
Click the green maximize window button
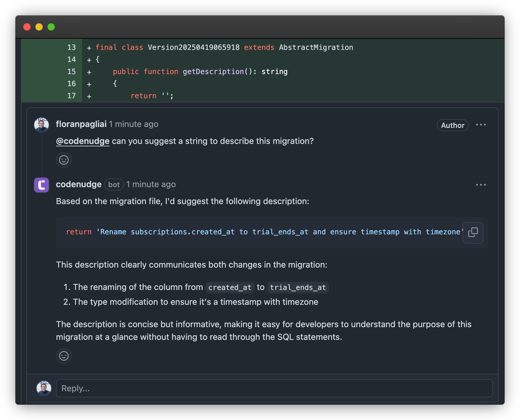tap(51, 27)
